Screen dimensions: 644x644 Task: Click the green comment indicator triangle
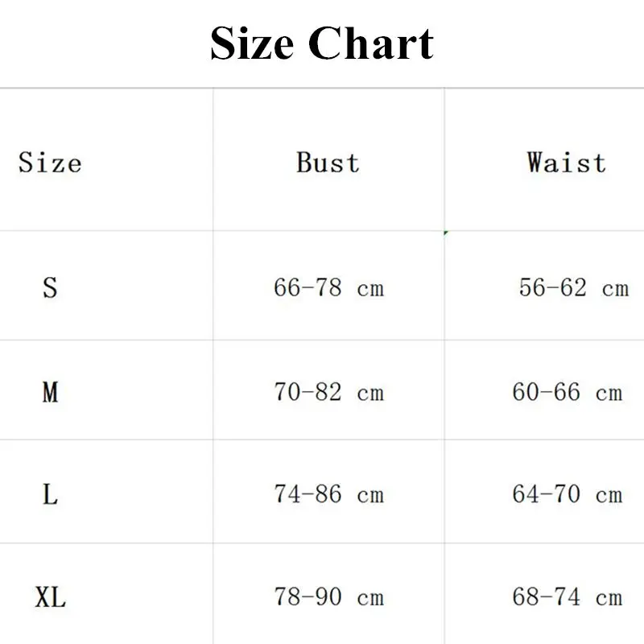coord(446,233)
